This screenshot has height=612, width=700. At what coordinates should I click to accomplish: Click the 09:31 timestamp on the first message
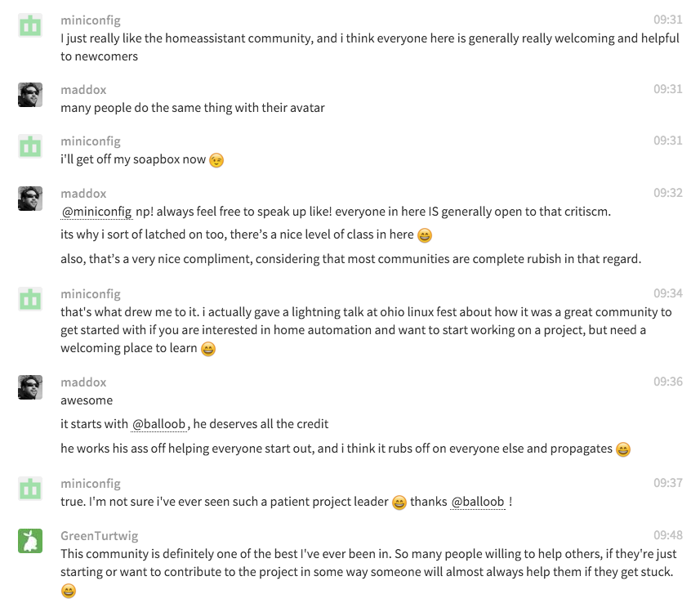pyautogui.click(x=670, y=20)
